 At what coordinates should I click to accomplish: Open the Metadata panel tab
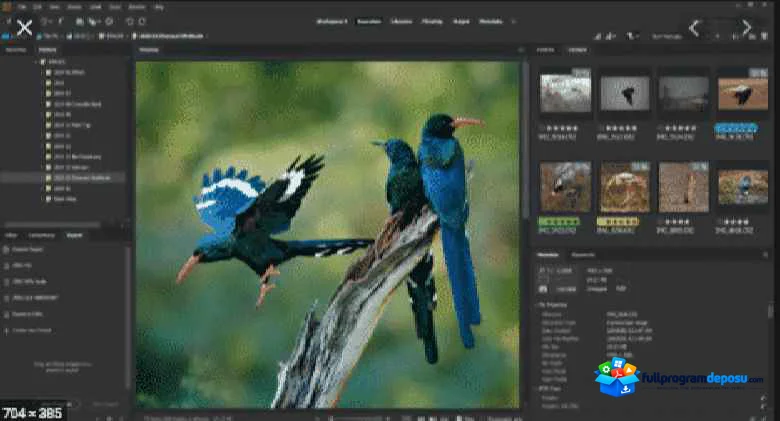point(548,255)
